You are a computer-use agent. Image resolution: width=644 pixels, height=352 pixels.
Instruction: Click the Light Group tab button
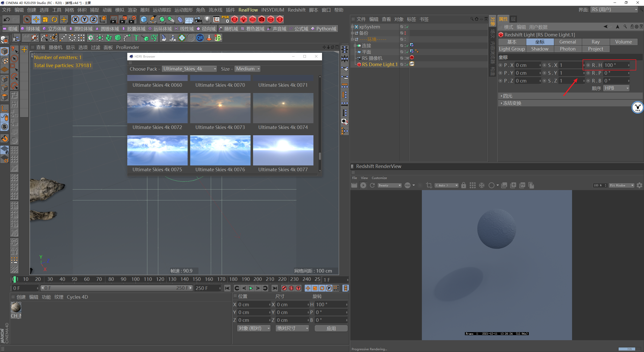coord(512,49)
